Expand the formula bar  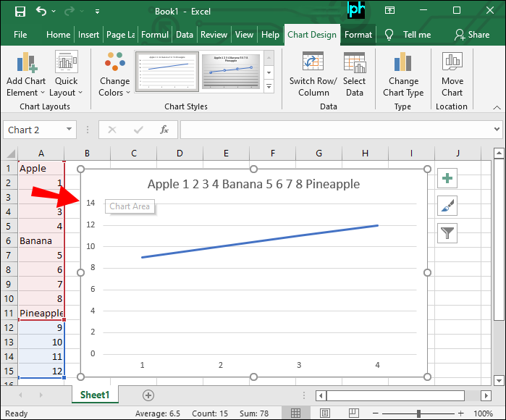pos(497,130)
